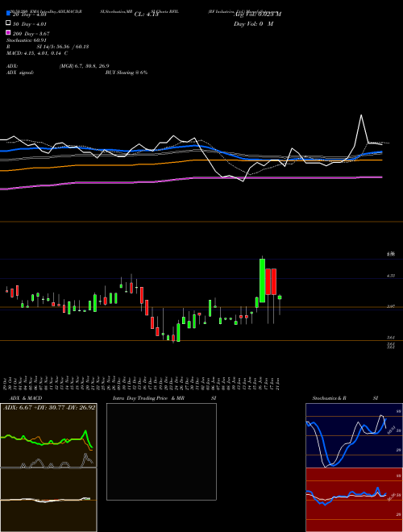The width and height of the screenshot is (403, 532).
Task: Click the magenta 200 Day legend swatch
Action: (x=9, y=32)
